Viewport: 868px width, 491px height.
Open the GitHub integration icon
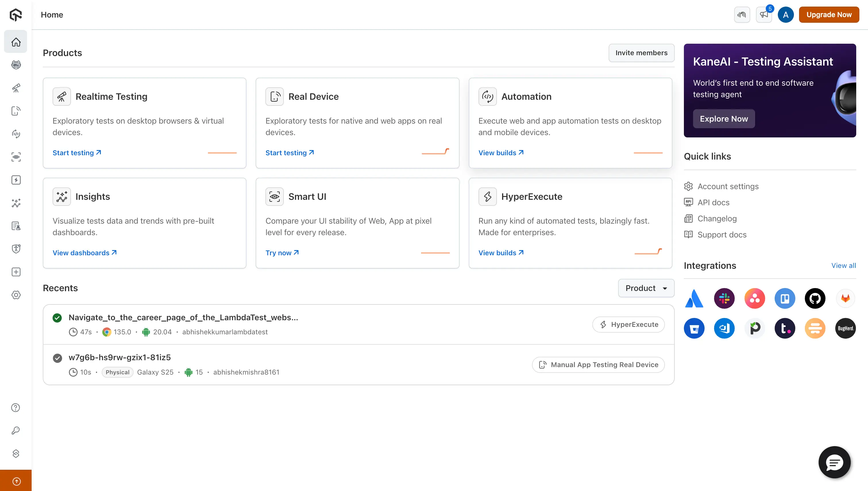tap(815, 298)
